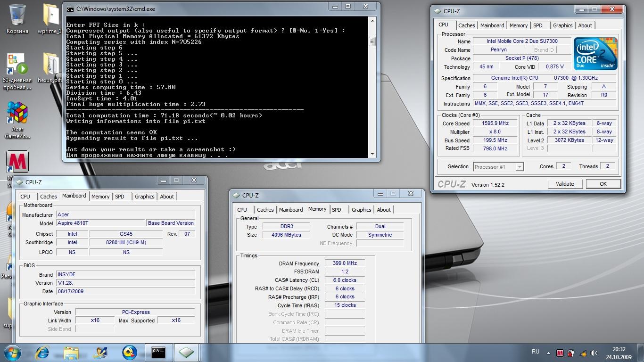Image resolution: width=644 pixels, height=362 pixels.
Task: Open the Processor #1 selection dropdown
Action: [498, 167]
